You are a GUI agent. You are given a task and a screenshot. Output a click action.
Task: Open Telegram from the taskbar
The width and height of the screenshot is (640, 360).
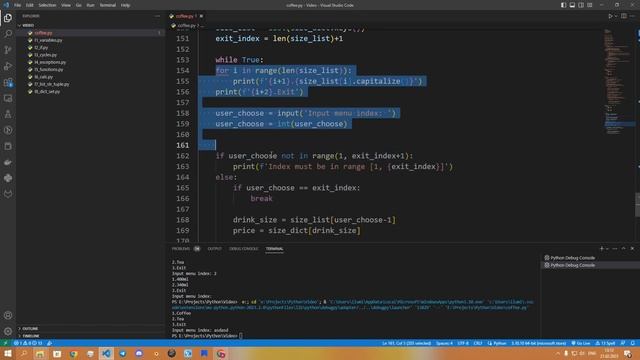pos(122,353)
